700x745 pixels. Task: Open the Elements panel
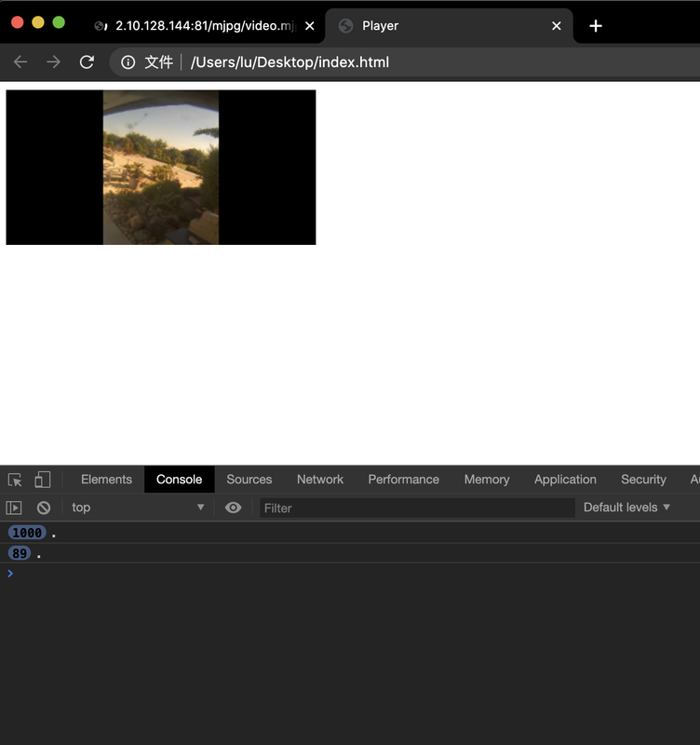(x=106, y=480)
